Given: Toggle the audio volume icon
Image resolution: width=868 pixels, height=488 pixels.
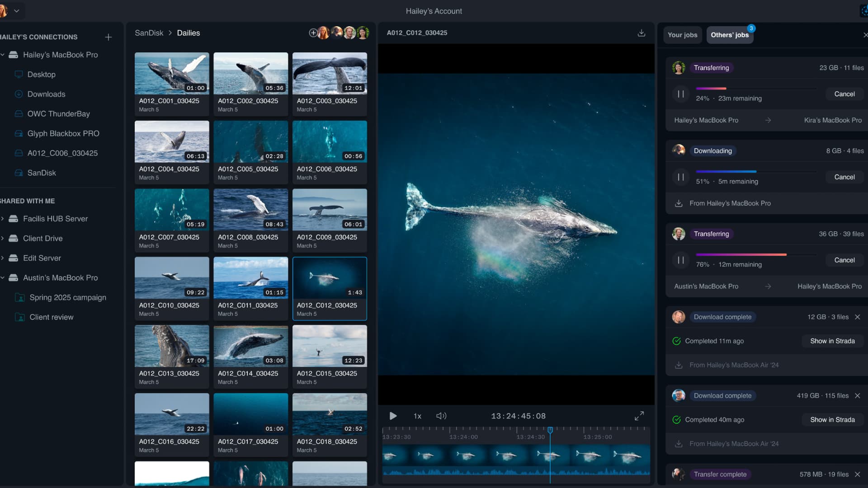Looking at the screenshot, I should (x=441, y=416).
